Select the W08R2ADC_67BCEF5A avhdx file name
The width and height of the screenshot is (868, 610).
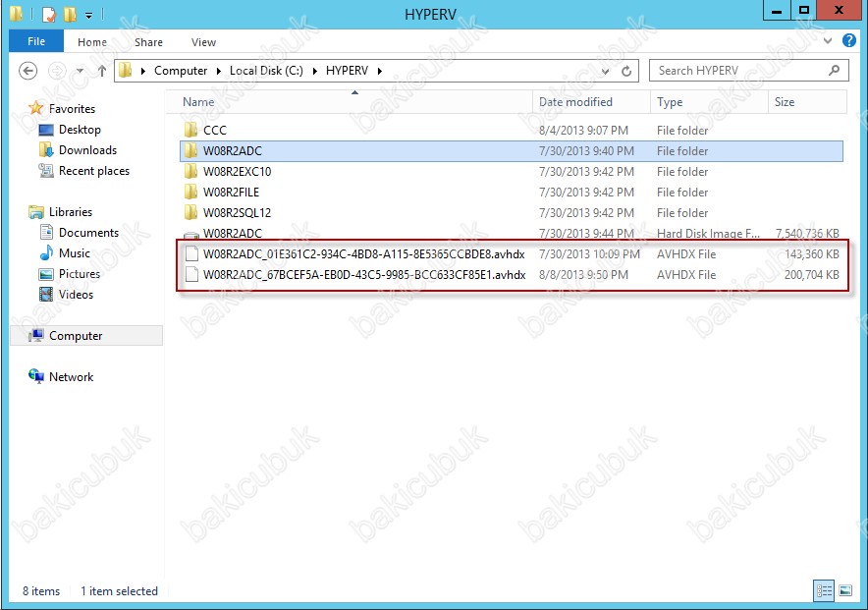(x=364, y=275)
